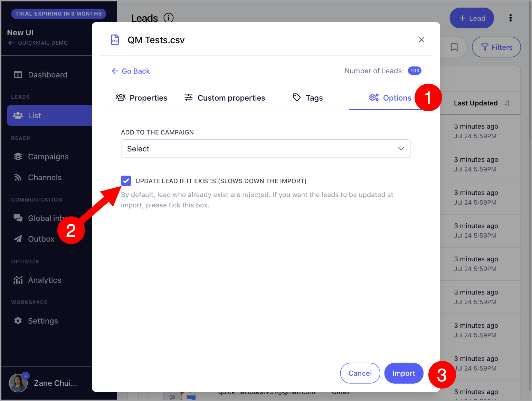Select the List leads icon
The height and width of the screenshot is (401, 532).
tap(18, 115)
